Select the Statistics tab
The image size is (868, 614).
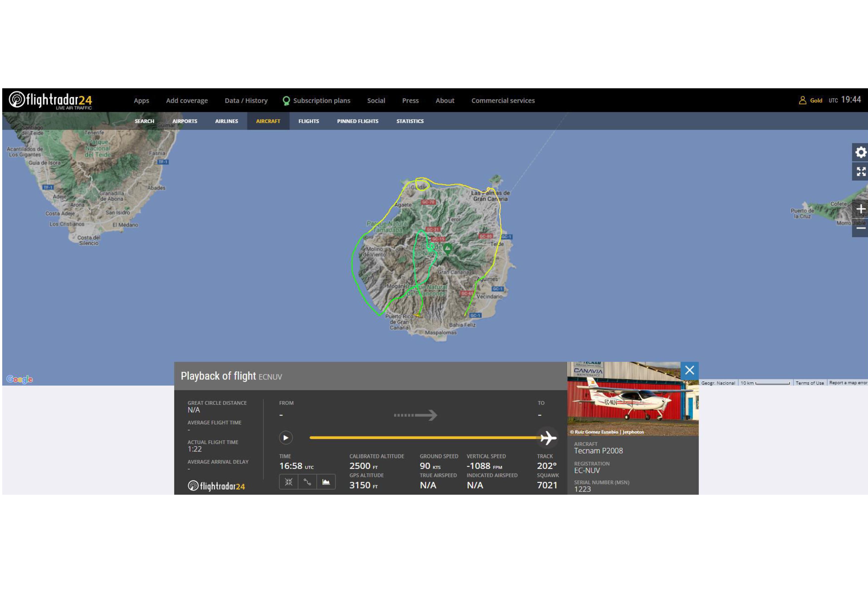pos(410,121)
